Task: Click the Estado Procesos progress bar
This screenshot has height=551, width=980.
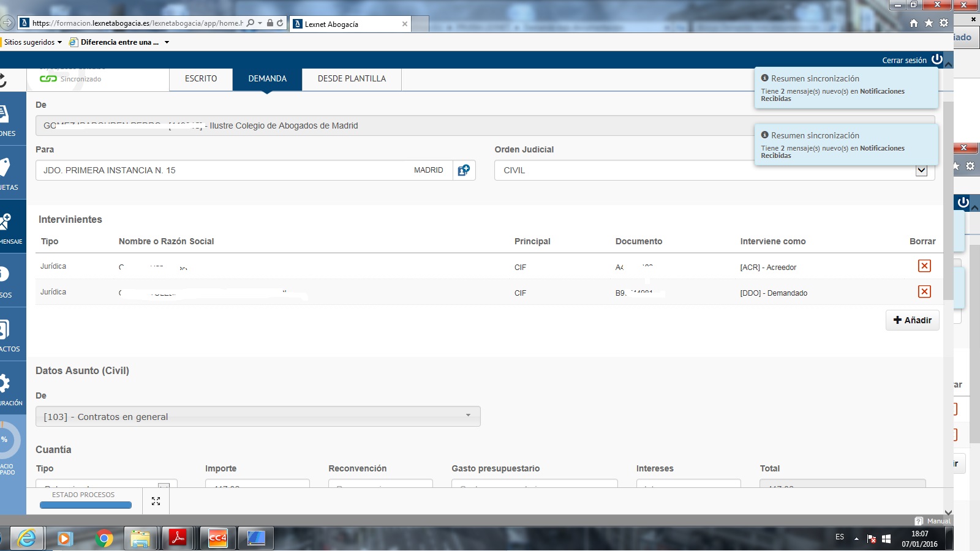Action: (x=85, y=504)
